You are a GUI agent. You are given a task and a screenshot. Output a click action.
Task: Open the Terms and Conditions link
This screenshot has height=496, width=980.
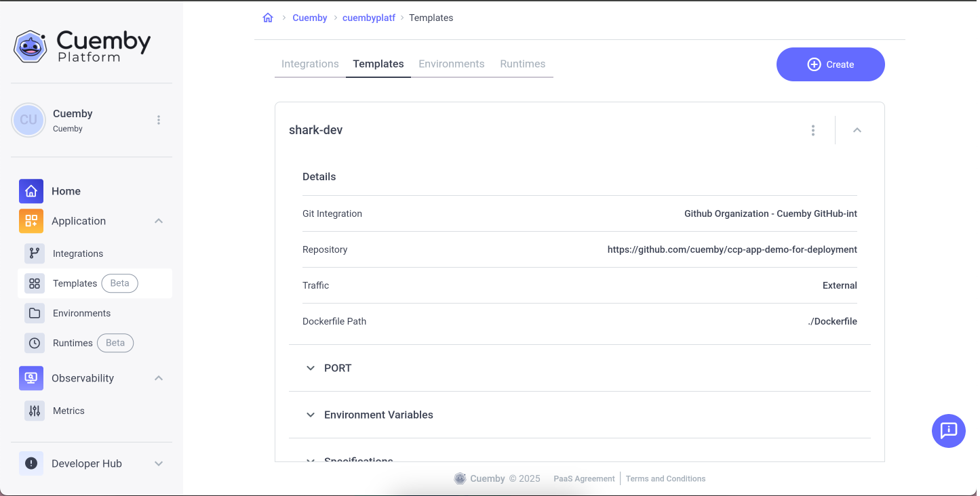click(x=665, y=478)
